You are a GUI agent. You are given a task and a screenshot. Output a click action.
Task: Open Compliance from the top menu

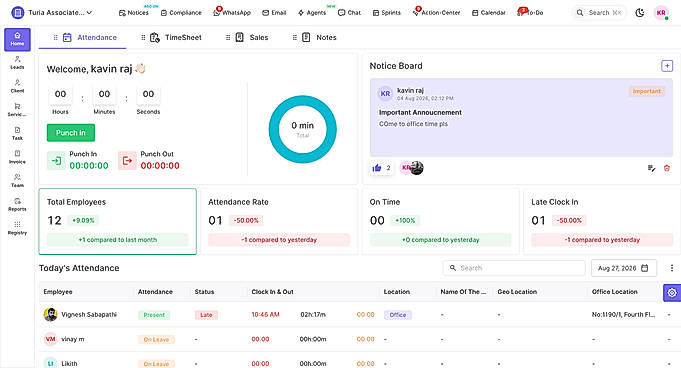pyautogui.click(x=181, y=13)
